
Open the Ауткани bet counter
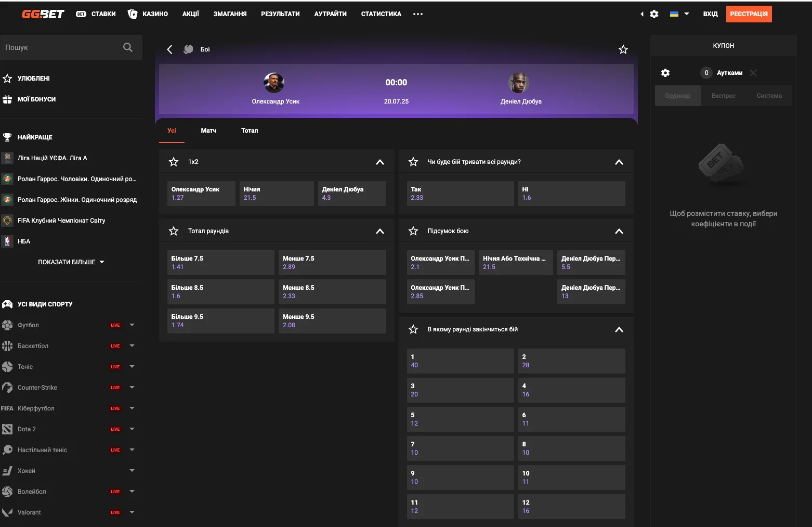[722, 73]
